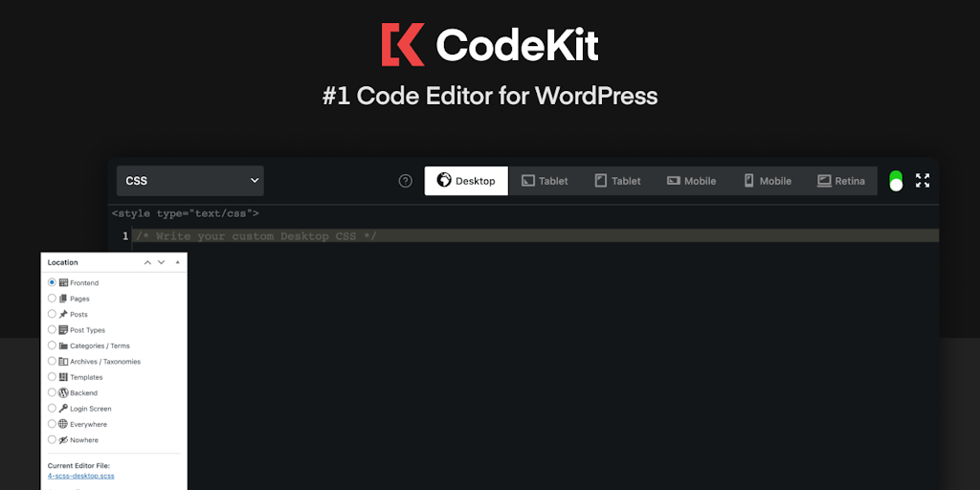Screen dimensions: 980x490
Task: Click the "#1 Code Editor for WordPress" heading
Action: (490, 97)
